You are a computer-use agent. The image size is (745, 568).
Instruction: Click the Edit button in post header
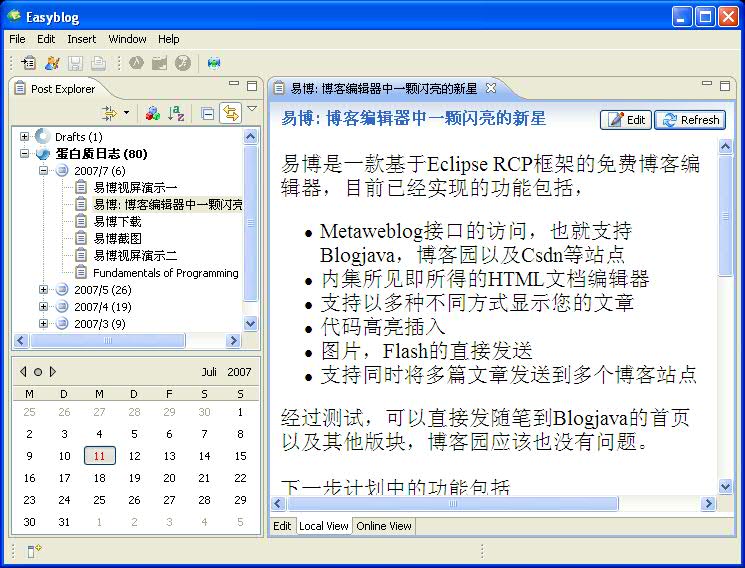coord(626,120)
